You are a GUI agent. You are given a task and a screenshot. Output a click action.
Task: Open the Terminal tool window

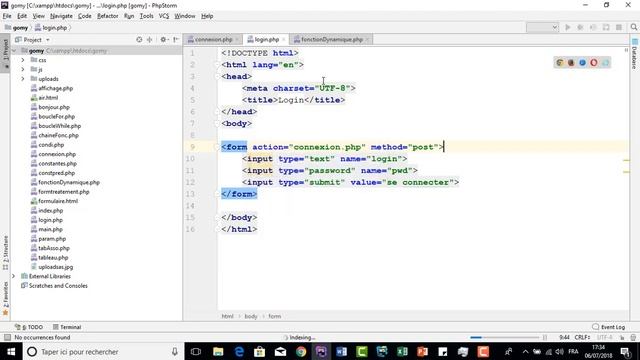pyautogui.click(x=67, y=327)
